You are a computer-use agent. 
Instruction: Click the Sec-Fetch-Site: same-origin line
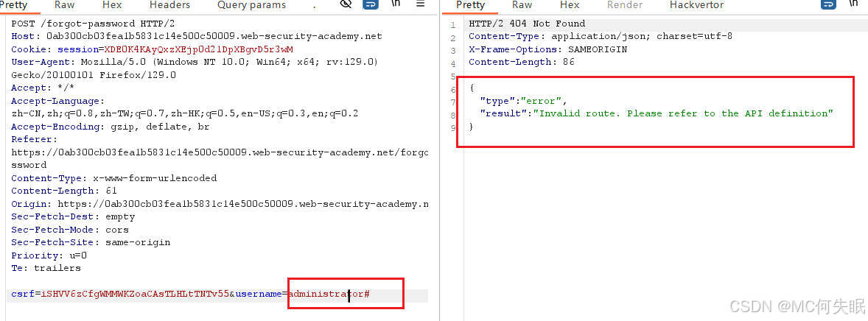[91, 242]
